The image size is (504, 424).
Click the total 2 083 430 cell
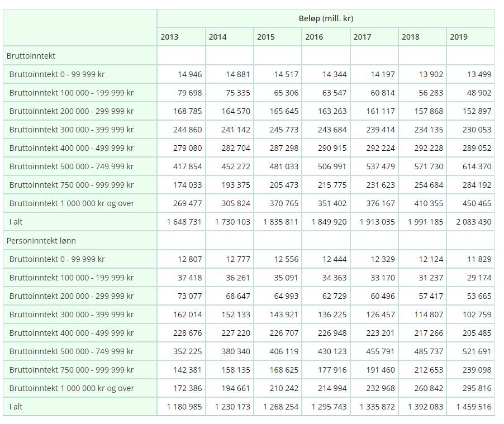pos(473,222)
